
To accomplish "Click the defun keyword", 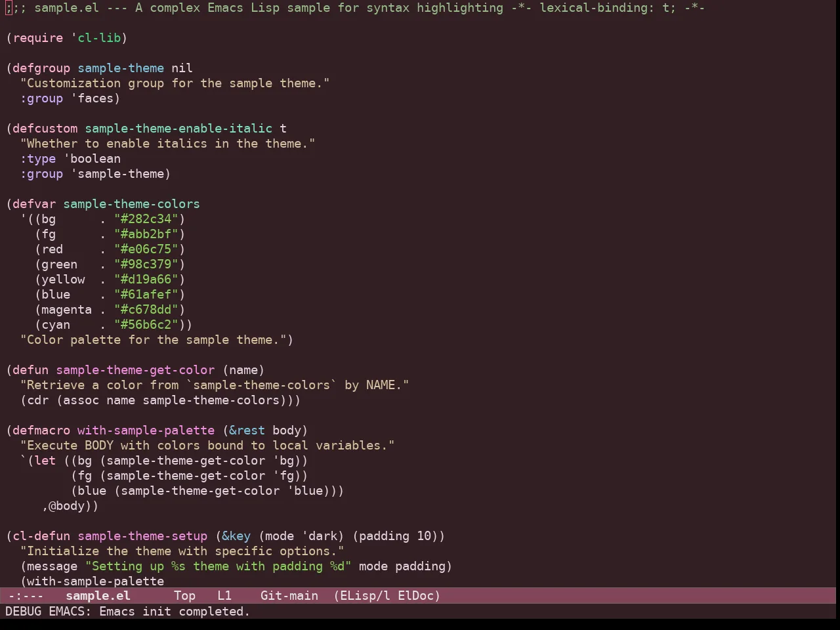I will (31, 370).
